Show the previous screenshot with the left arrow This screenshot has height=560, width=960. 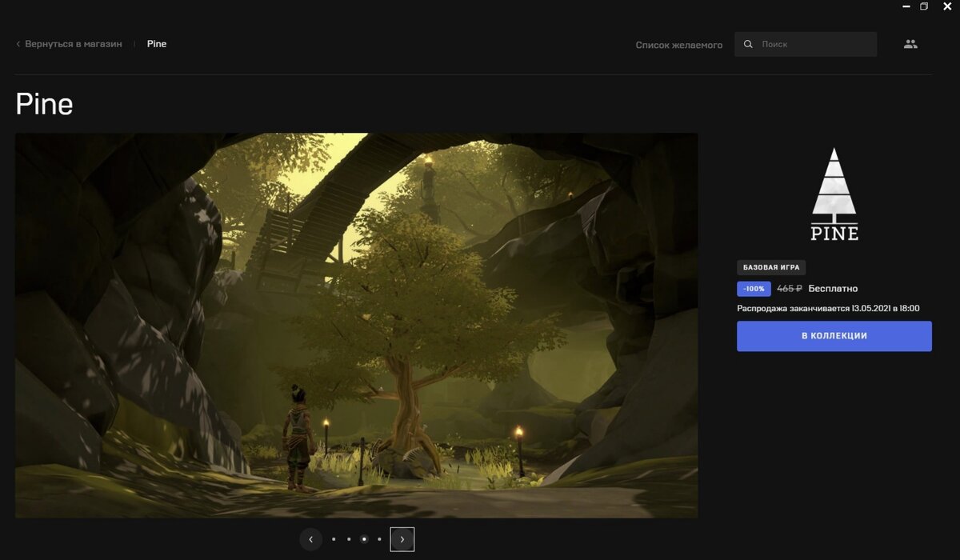pyautogui.click(x=311, y=539)
